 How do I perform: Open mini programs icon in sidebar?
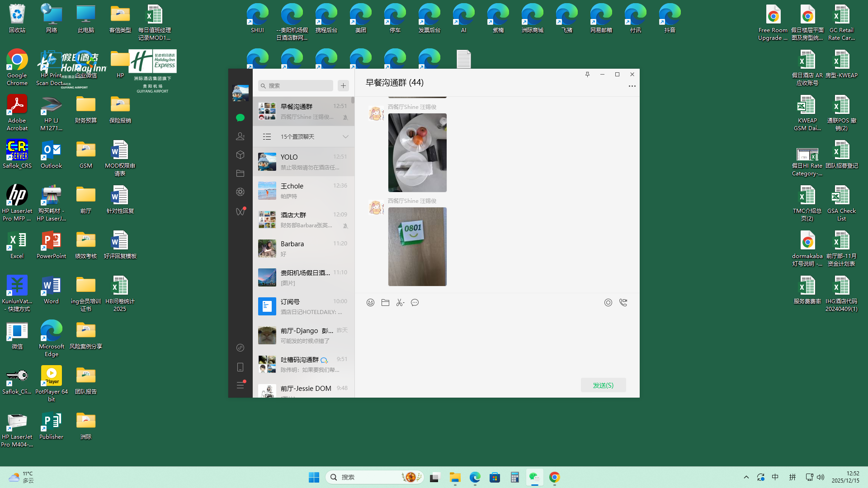tap(240, 347)
